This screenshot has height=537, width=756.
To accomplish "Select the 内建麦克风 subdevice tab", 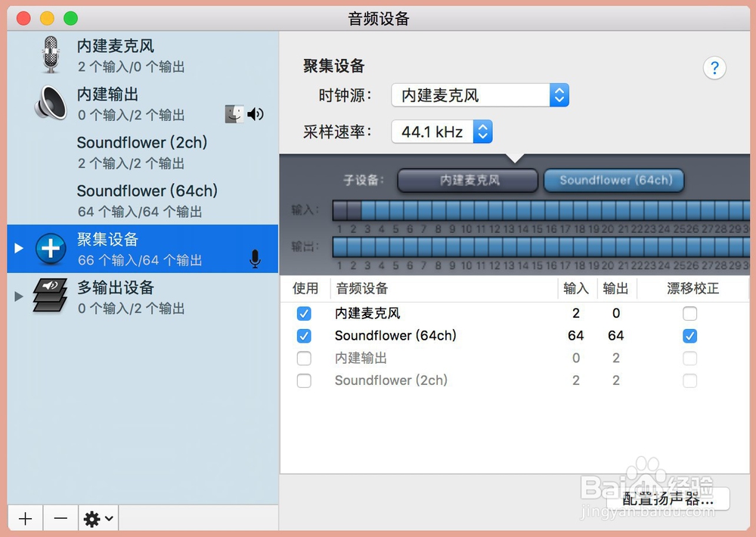I will pyautogui.click(x=466, y=181).
